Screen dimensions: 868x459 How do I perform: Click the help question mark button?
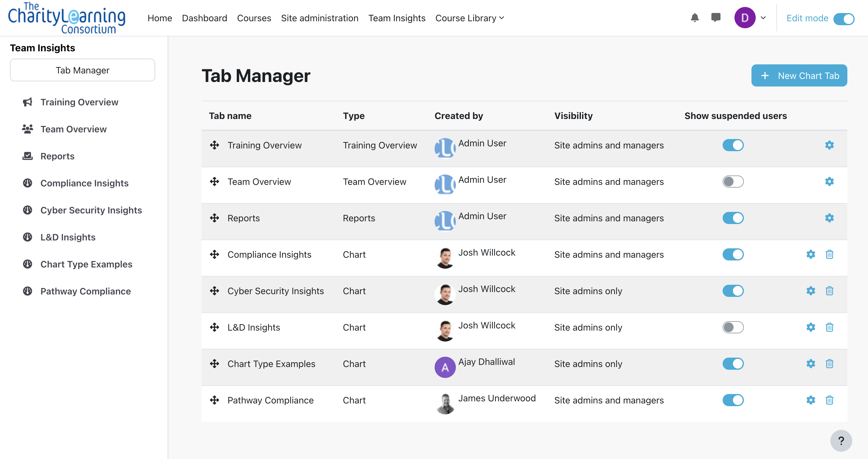[x=841, y=440]
